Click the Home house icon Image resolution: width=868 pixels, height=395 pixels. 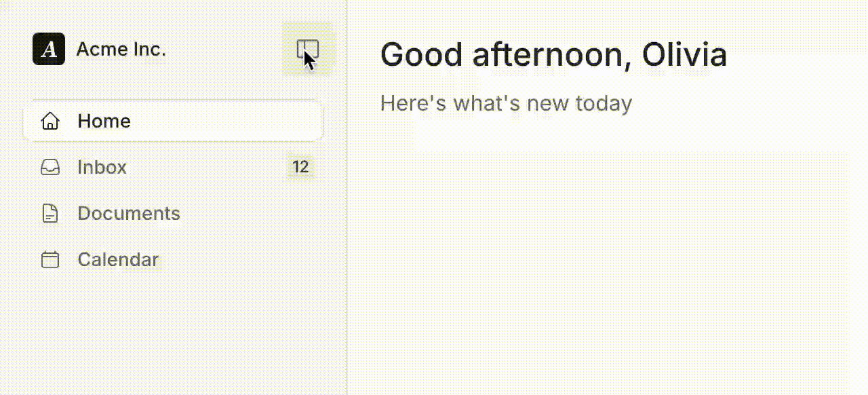(50, 121)
